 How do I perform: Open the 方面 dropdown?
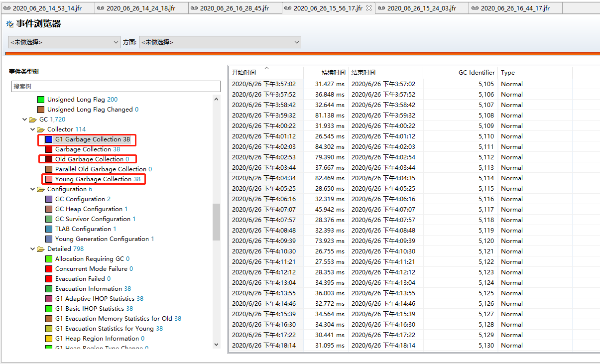(x=220, y=42)
